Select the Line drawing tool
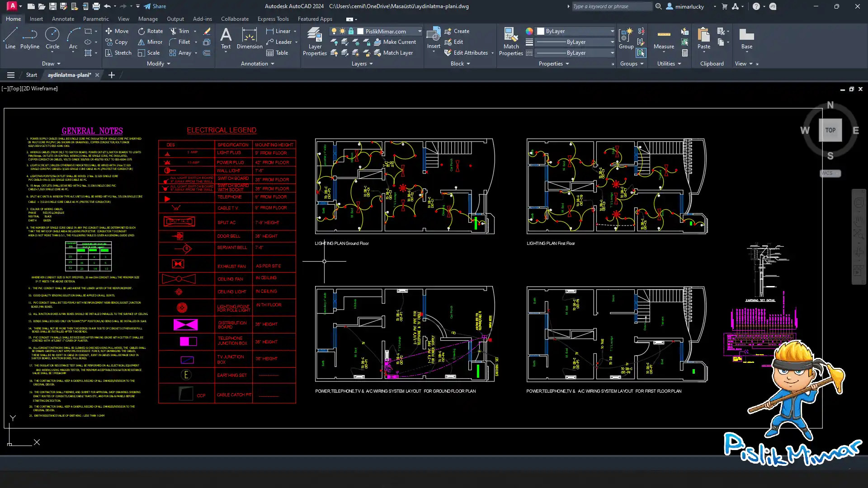Screen dimensions: 868x488 [x=10, y=38]
